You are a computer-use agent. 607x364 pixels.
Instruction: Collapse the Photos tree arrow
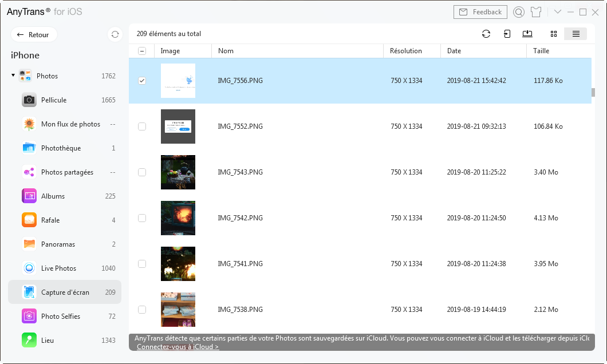click(13, 76)
